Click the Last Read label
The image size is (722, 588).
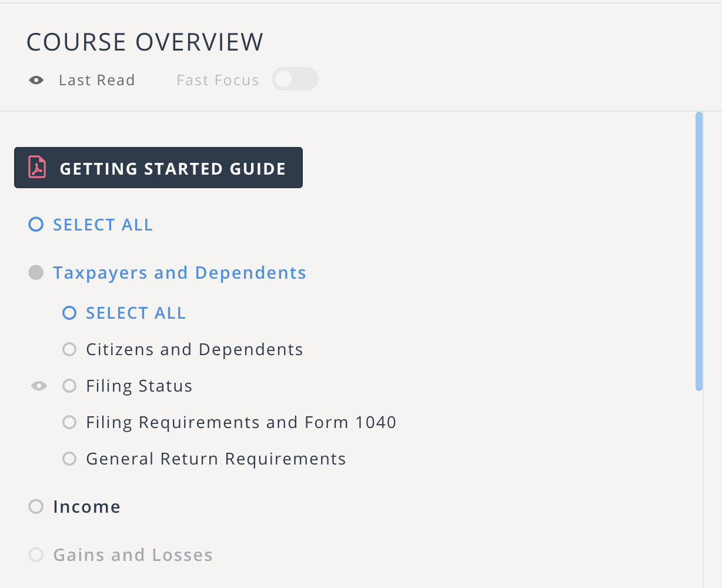tap(96, 79)
